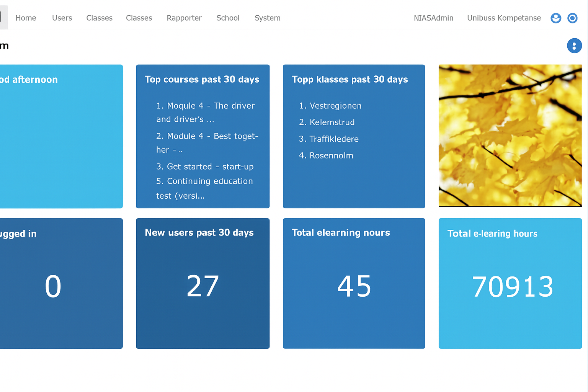Open the School menu
The image size is (588, 392).
pos(228,18)
